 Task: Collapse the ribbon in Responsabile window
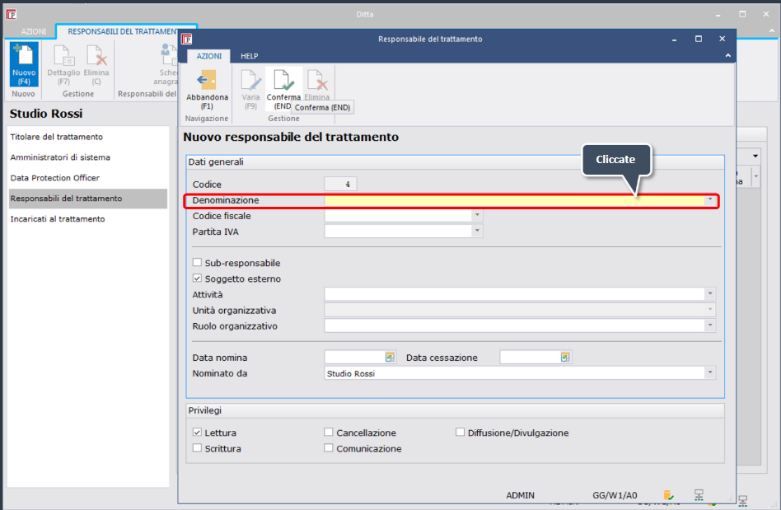(x=728, y=56)
